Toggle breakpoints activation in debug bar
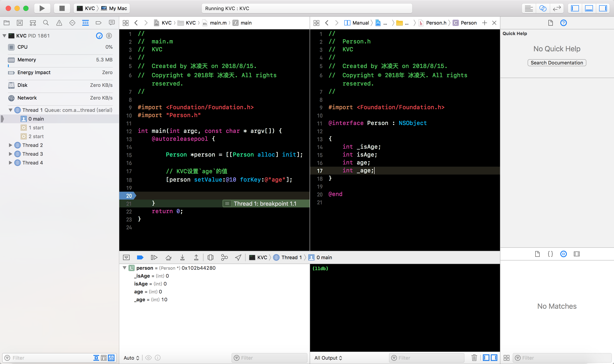Image resolution: width=614 pixels, height=364 pixels. 140,257
